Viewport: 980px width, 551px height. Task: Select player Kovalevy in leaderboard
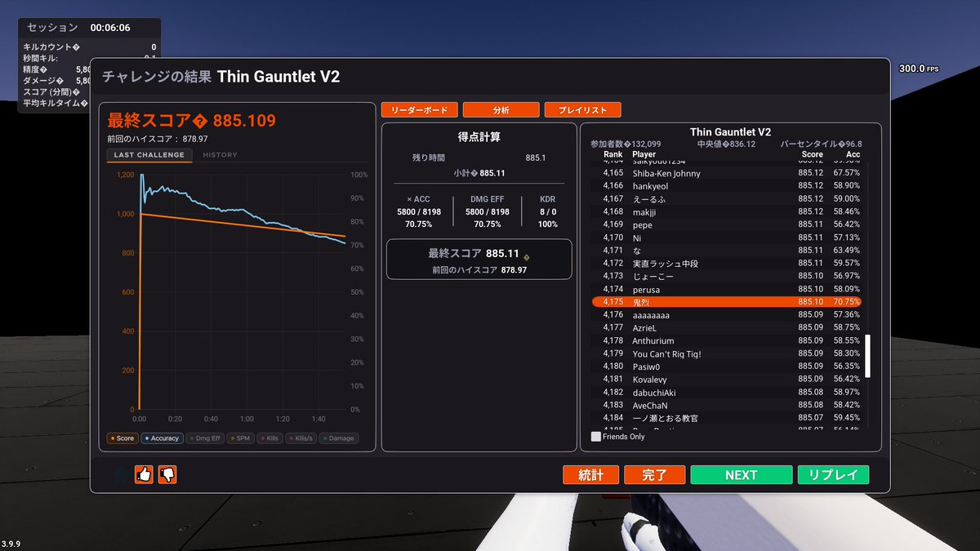click(727, 380)
